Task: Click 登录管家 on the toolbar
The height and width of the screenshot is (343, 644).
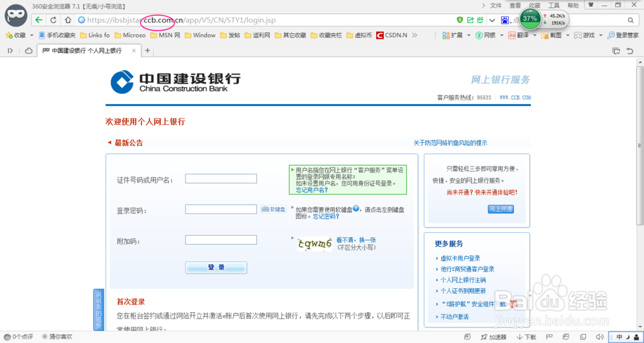Action: pos(623,35)
